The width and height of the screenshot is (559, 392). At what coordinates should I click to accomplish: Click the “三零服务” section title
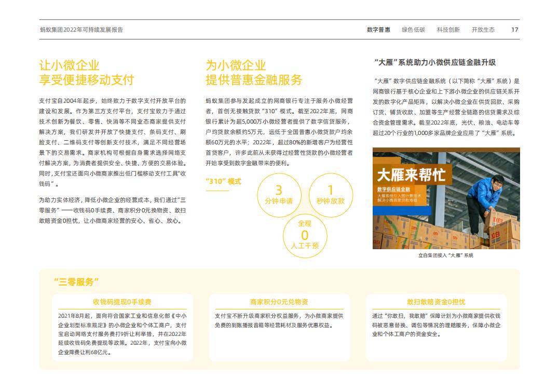pyautogui.click(x=76, y=282)
